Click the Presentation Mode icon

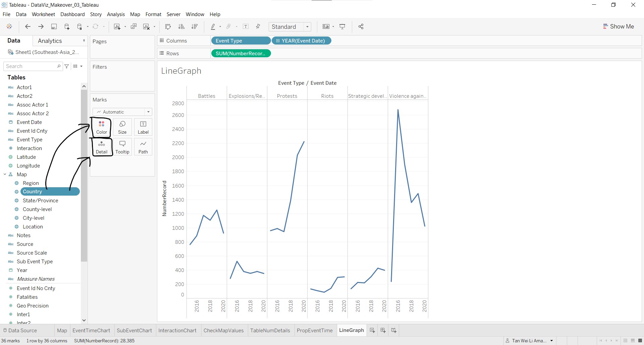[x=342, y=27]
